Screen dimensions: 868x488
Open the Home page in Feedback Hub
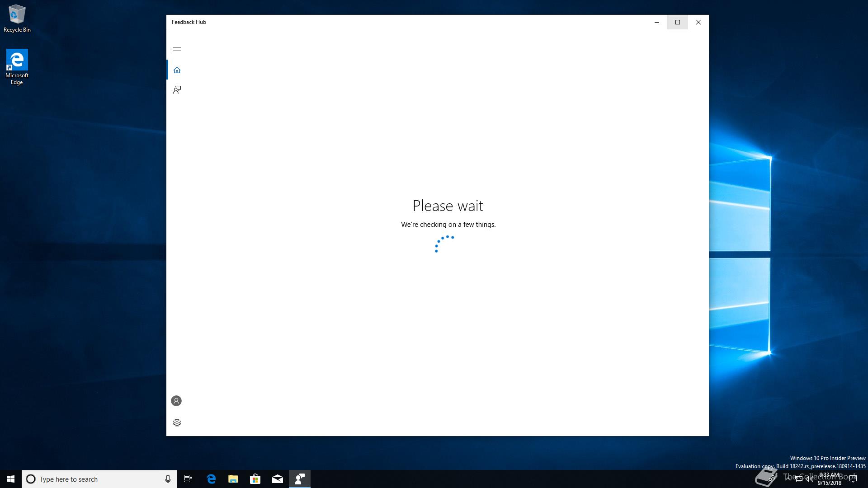(177, 70)
